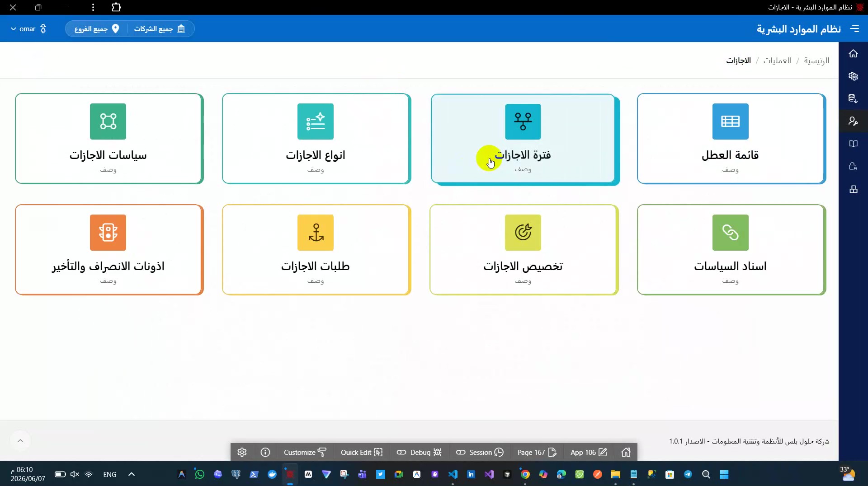Click the سياسات الاجازات card icon

tap(108, 121)
